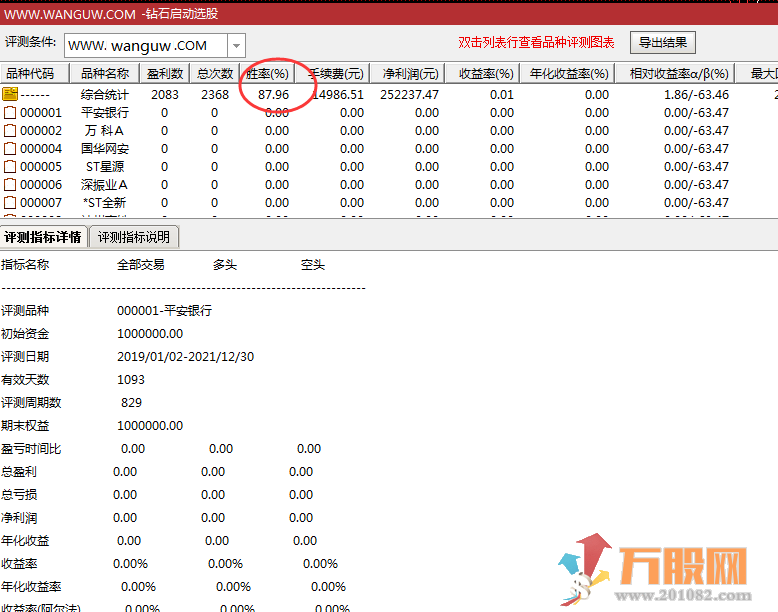Click the stock code 000006
Viewport: 778px width, 612px height.
[41, 185]
